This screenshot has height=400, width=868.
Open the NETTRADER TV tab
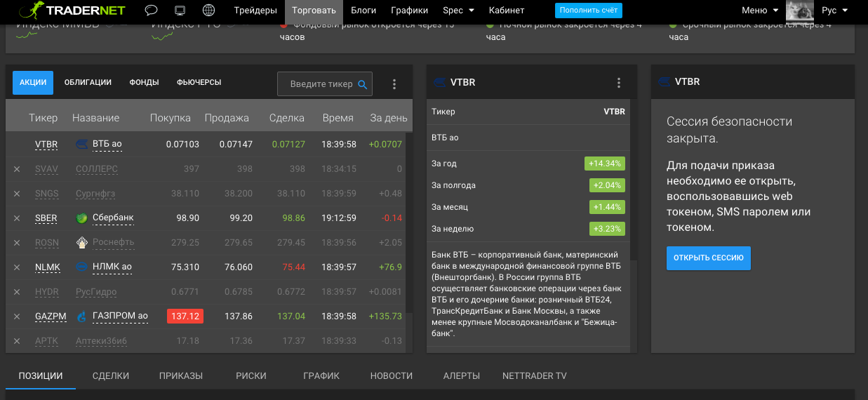click(x=535, y=375)
